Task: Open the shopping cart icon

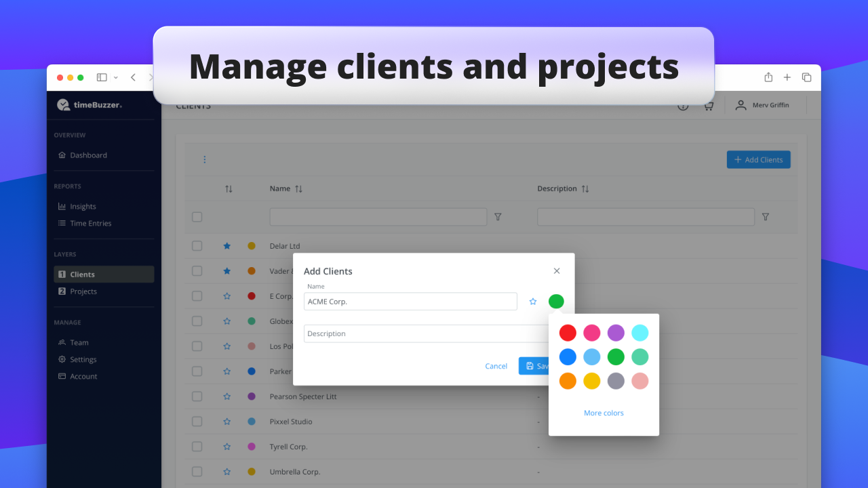Action: click(708, 106)
